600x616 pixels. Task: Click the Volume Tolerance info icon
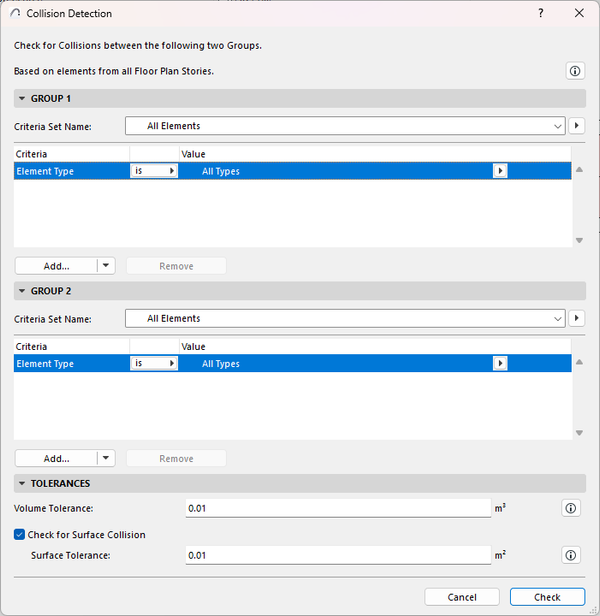571,508
